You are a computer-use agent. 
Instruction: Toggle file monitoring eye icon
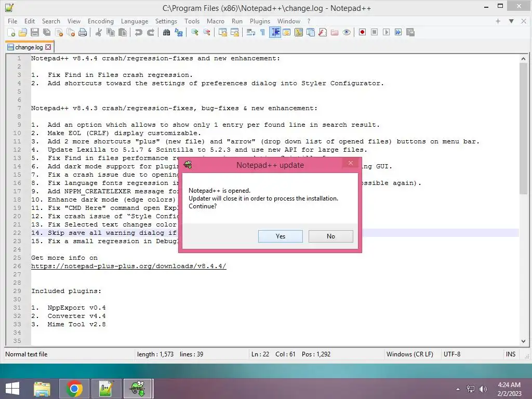pos(347,32)
